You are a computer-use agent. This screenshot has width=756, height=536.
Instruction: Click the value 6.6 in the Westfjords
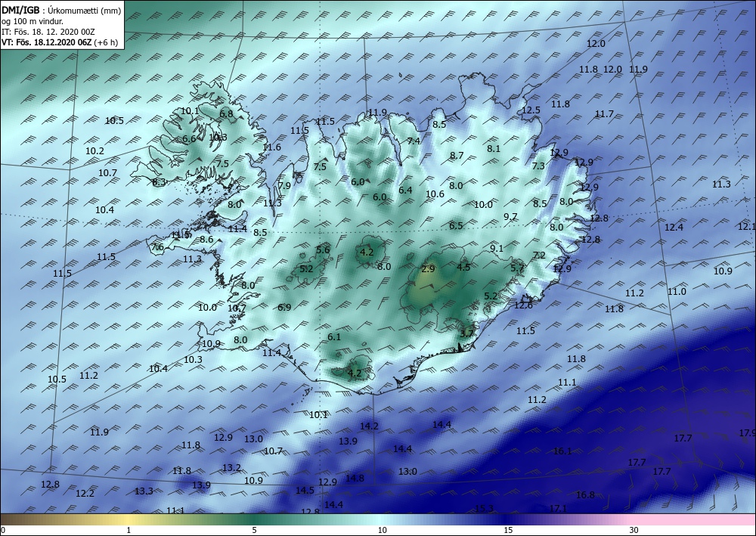point(189,139)
